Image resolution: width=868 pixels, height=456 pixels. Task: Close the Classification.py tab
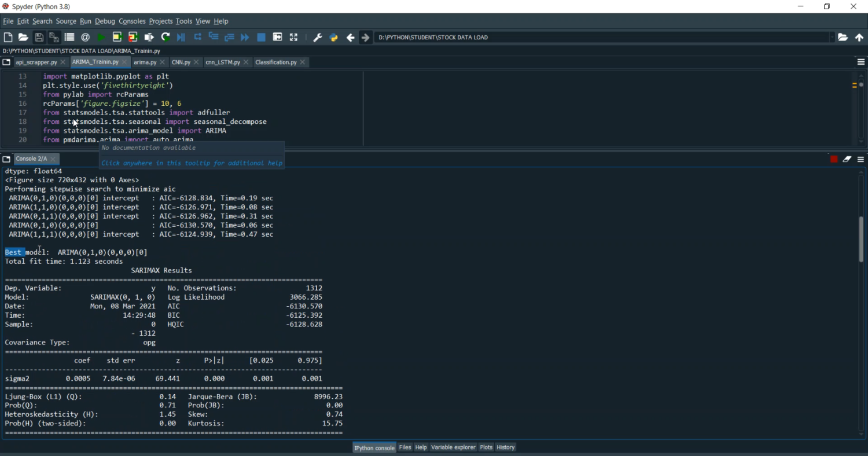(303, 62)
